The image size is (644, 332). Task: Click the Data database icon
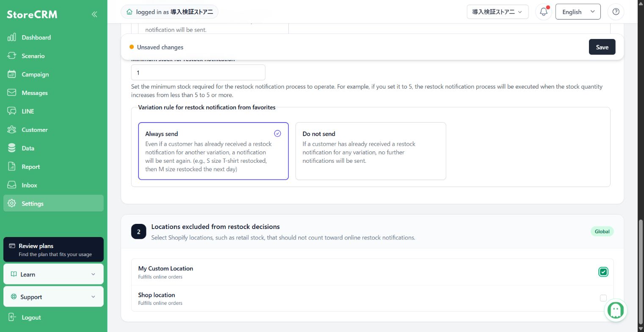click(12, 148)
